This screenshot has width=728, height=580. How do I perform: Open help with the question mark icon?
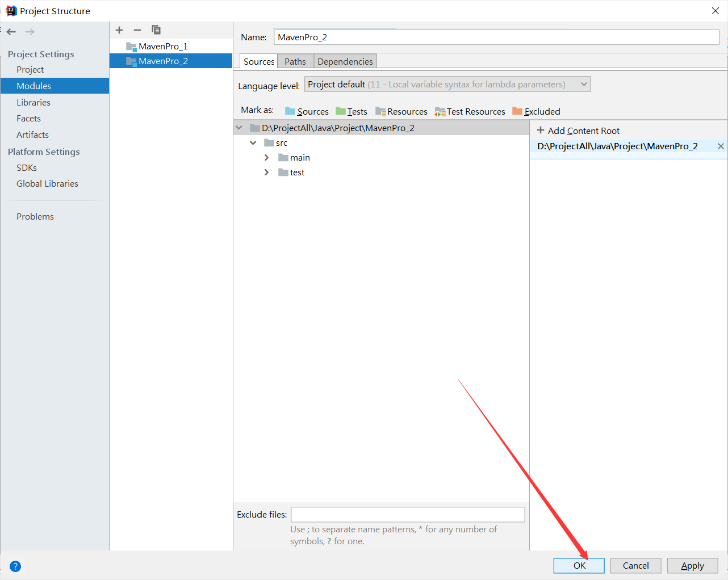click(x=15, y=566)
